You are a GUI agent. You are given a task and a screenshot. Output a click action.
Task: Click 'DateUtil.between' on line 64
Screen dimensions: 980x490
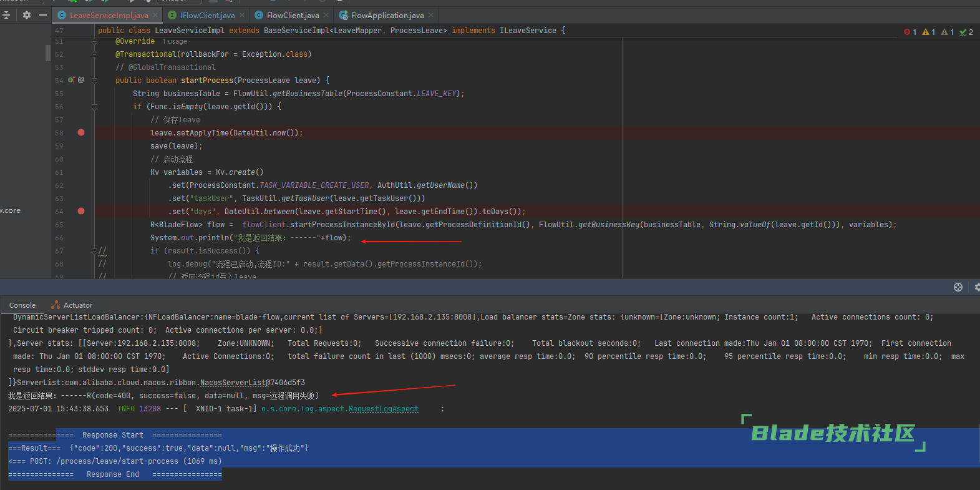click(x=260, y=212)
